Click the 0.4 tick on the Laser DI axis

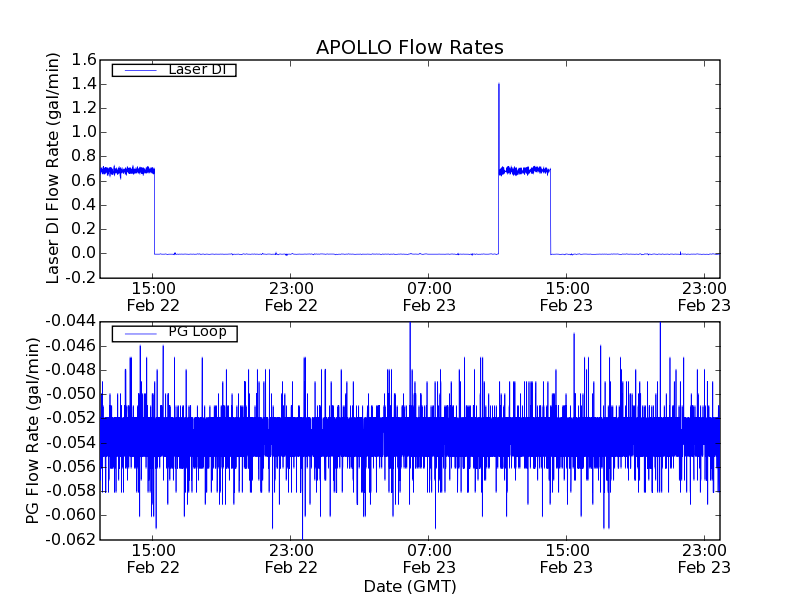(84, 205)
